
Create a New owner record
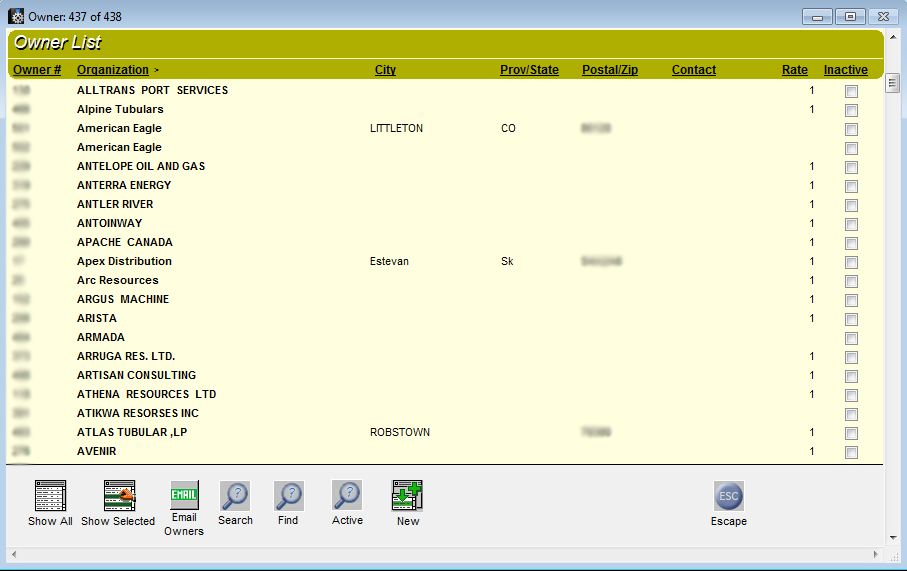(x=407, y=496)
